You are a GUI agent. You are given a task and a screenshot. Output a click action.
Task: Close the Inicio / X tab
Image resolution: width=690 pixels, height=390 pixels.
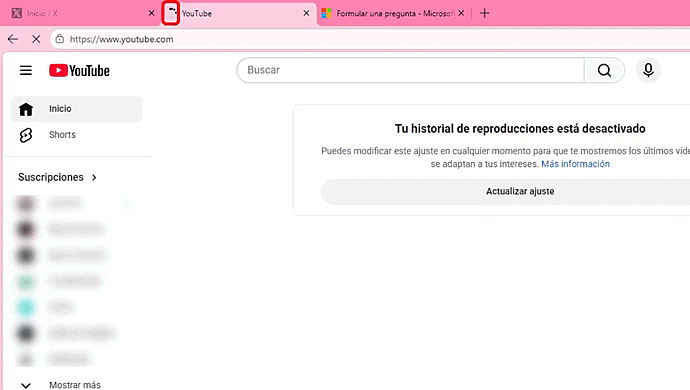151,13
